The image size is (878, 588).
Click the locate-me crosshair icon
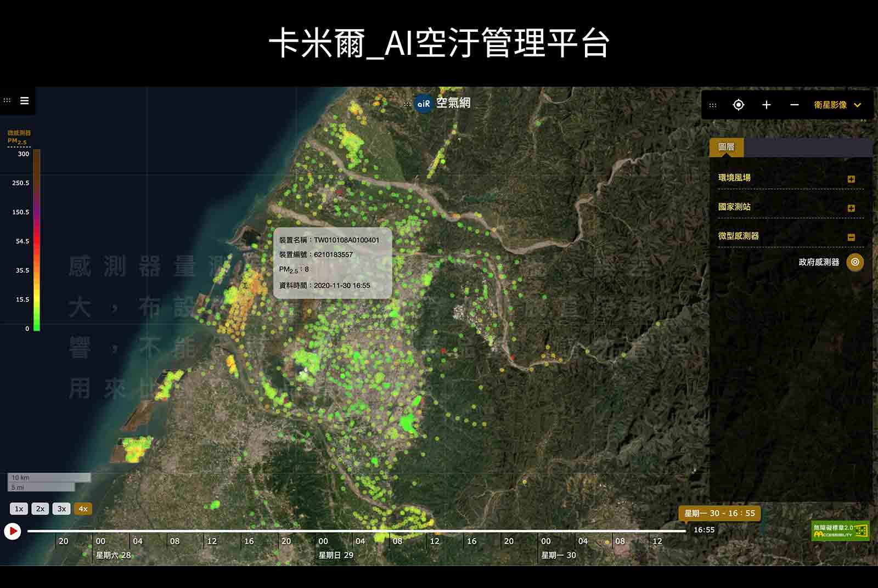pyautogui.click(x=739, y=105)
